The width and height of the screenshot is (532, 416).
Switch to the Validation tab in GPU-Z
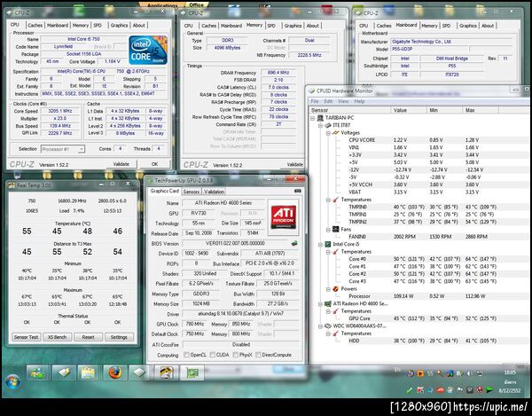tap(214, 192)
